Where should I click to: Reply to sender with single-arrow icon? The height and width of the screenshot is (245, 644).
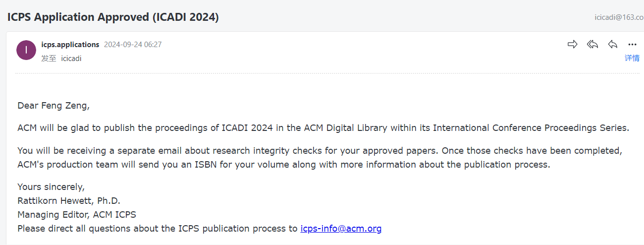click(x=613, y=45)
